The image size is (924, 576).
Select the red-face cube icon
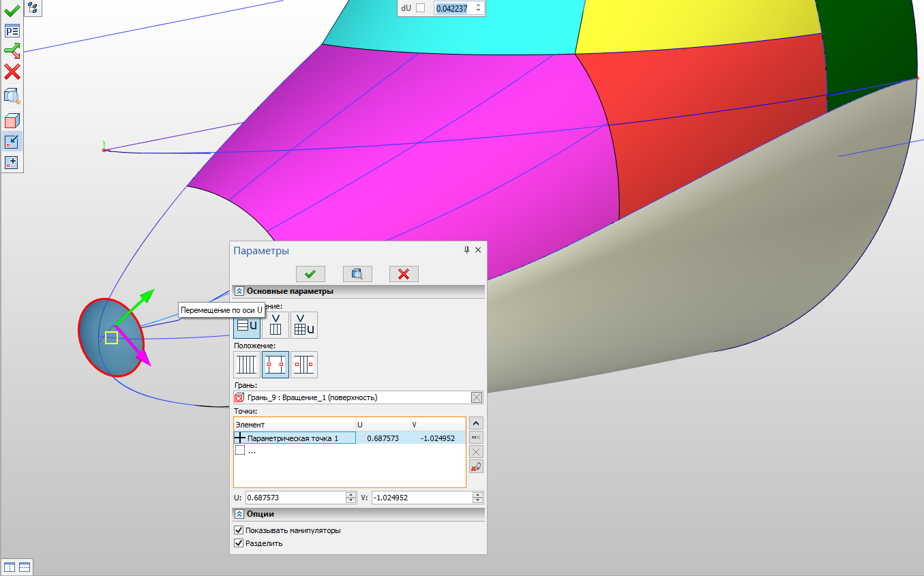click(x=12, y=121)
